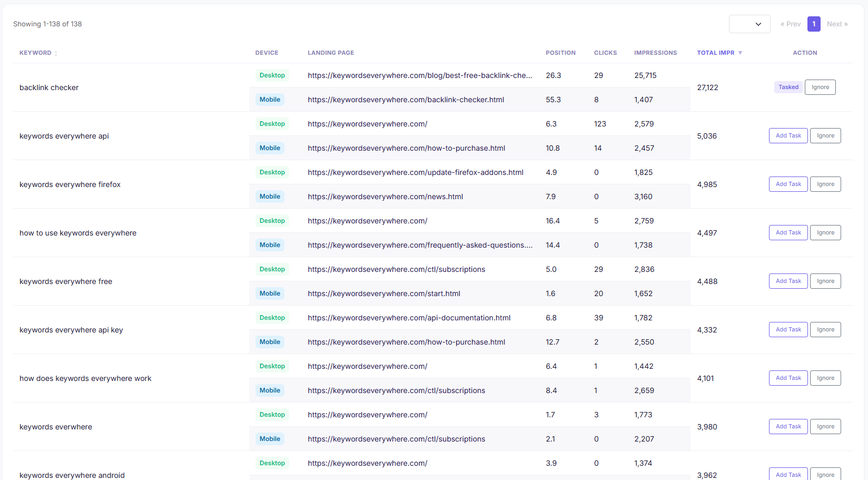This screenshot has width=868, height=480.
Task: Click the Impressions column header
Action: 655,53
